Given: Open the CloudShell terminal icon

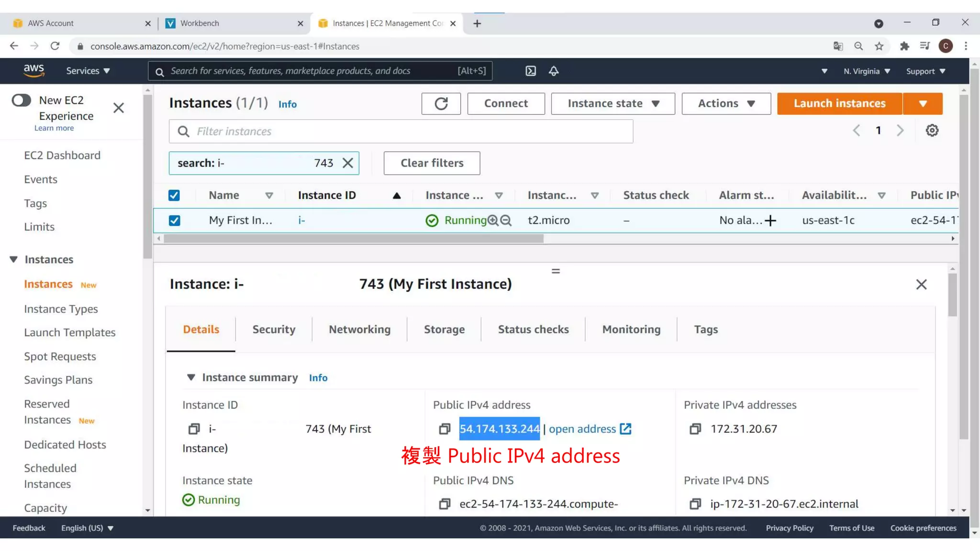Looking at the screenshot, I should click(x=531, y=71).
